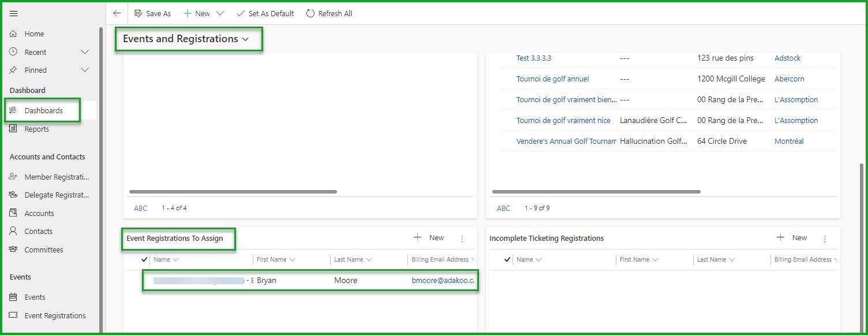This screenshot has width=868, height=335.
Task: Open Committees in the sidebar
Action: pos(43,250)
